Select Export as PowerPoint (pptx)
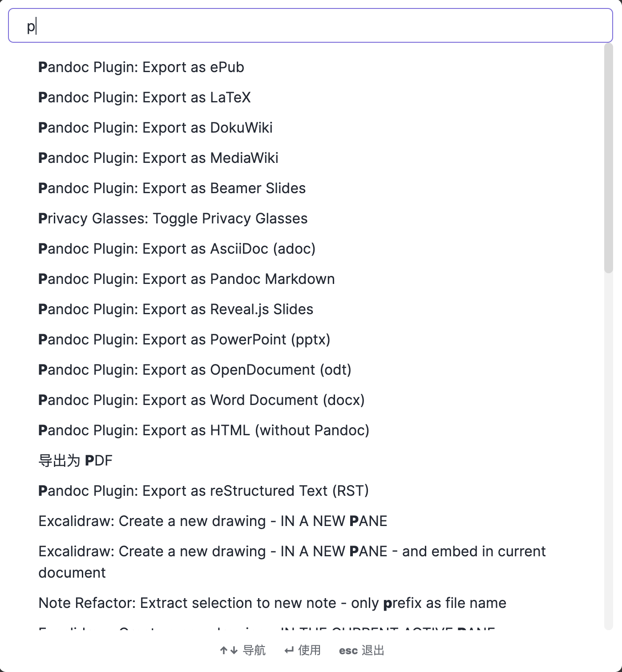Image resolution: width=622 pixels, height=672 pixels. coord(184,340)
